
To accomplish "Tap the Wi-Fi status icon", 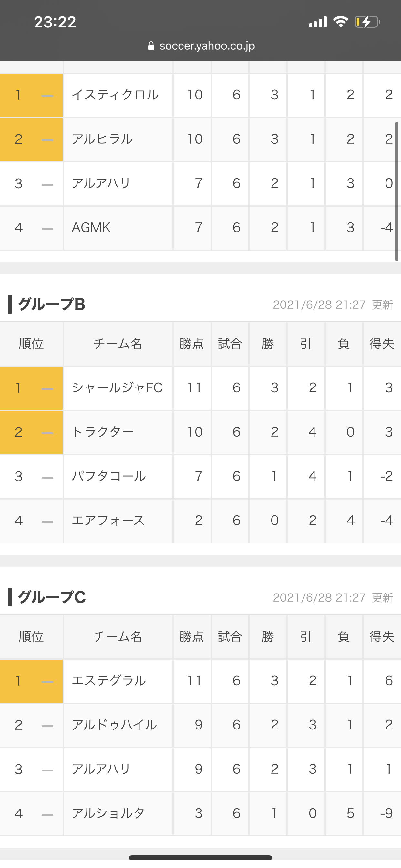I will click(341, 22).
